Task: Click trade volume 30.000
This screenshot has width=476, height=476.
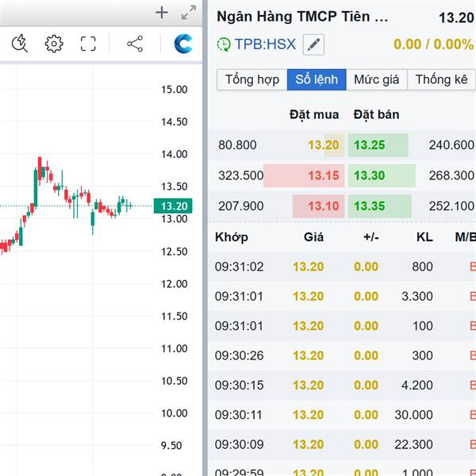Action: [413, 415]
